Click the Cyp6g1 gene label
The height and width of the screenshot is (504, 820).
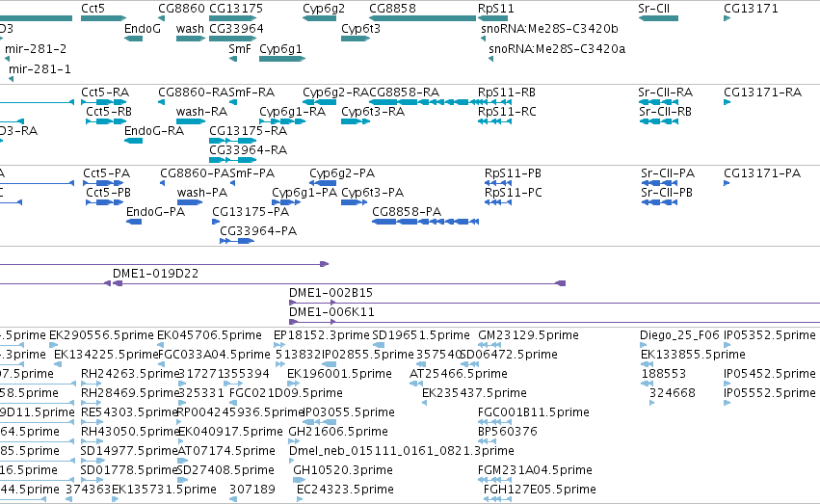coord(280,49)
